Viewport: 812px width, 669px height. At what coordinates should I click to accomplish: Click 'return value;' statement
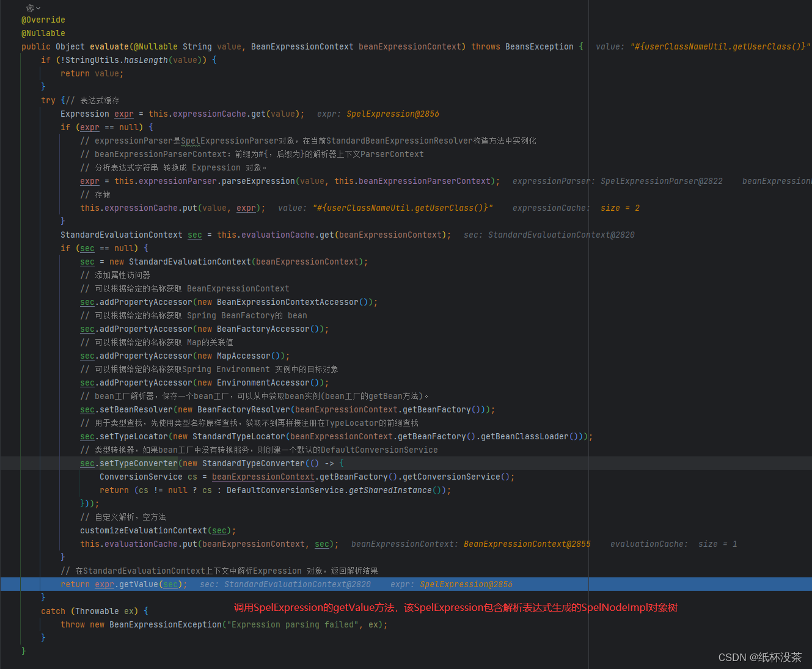[92, 73]
